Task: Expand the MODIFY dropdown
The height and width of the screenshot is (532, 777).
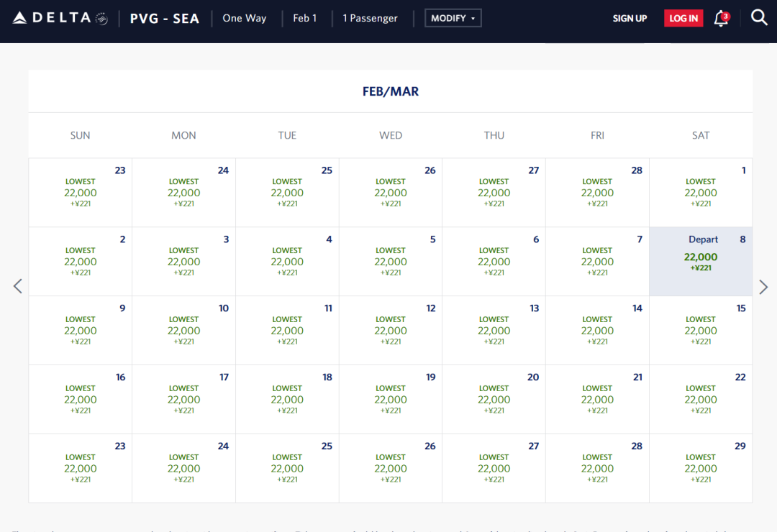Action: click(453, 18)
